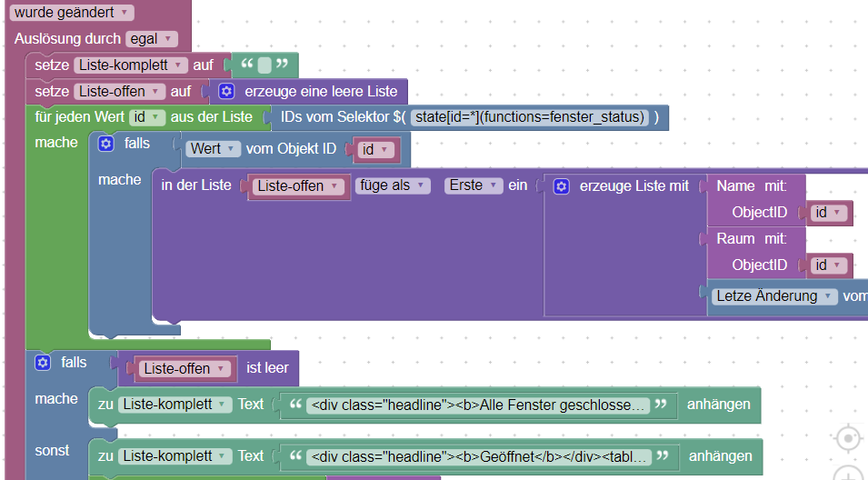Open 'Liste-komplett' variable dropdown in the first setze block
The image size is (868, 480).
[131, 65]
